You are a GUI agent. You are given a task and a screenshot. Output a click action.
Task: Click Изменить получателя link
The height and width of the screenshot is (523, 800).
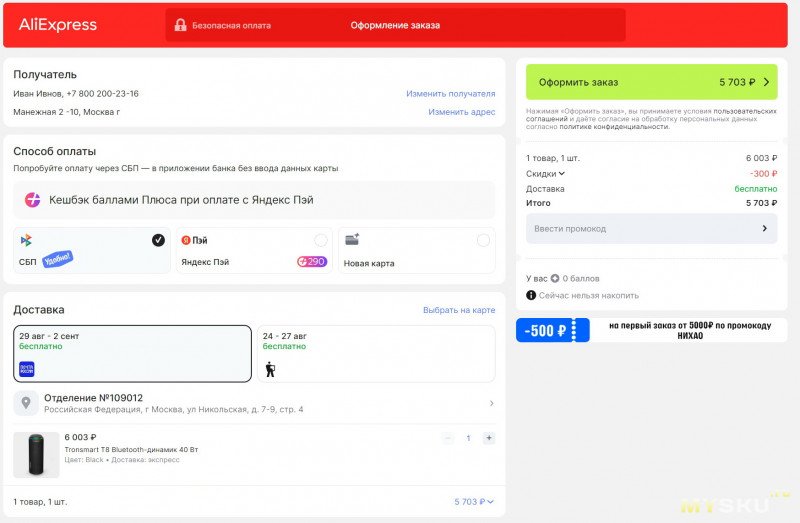(x=451, y=93)
